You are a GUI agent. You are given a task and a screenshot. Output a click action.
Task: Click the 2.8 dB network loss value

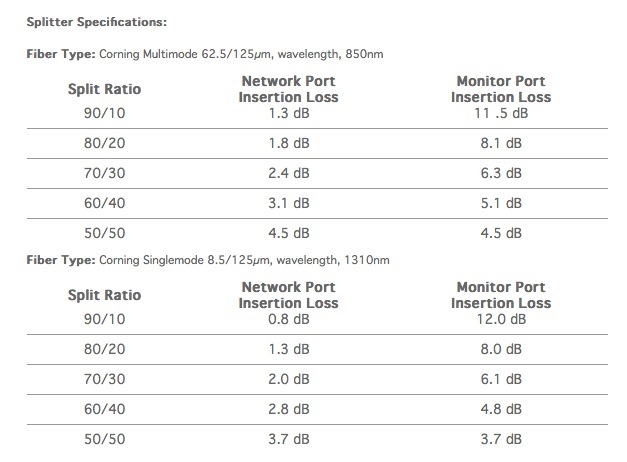pyautogui.click(x=289, y=409)
